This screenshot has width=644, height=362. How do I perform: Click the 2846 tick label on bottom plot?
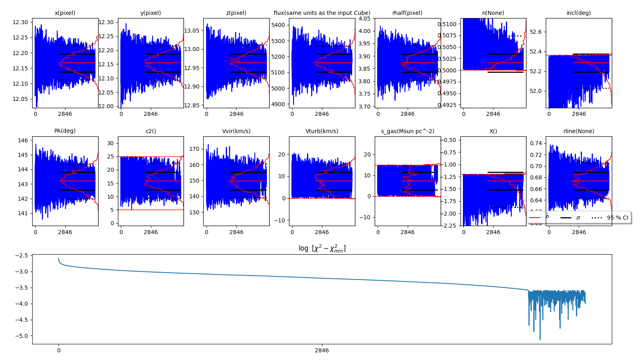coord(322,350)
